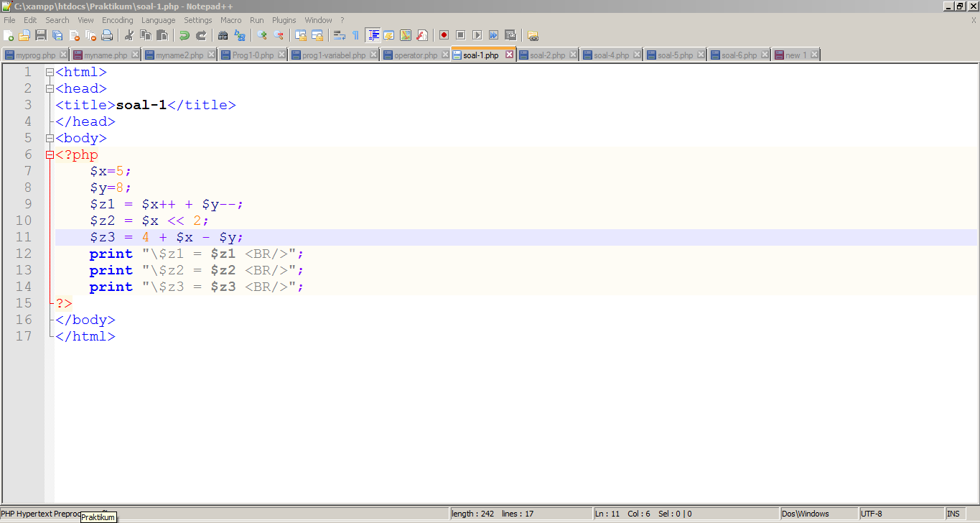Close the Prog1-0.php tab
Viewport: 980px width, 523px height.
281,55
